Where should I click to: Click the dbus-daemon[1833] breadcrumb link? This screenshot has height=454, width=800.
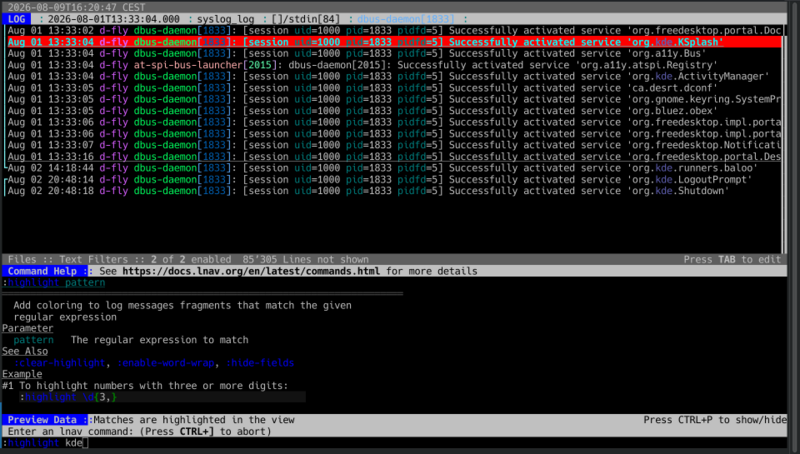[x=406, y=19]
